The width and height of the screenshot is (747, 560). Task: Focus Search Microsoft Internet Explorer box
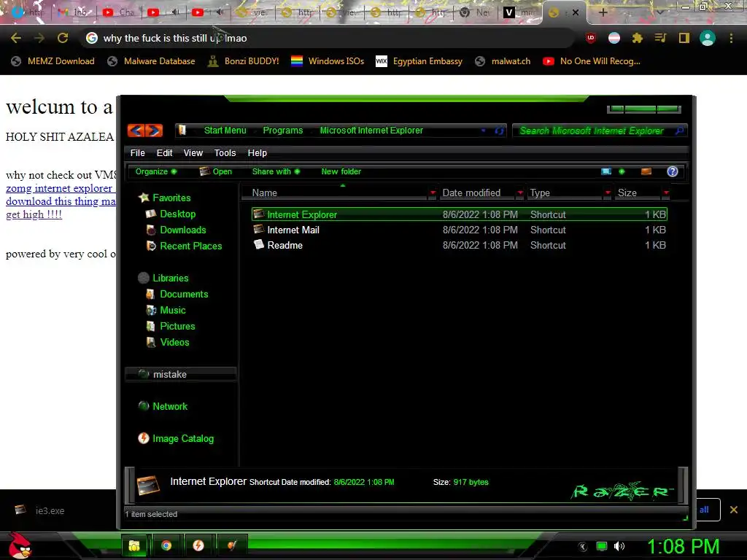(x=600, y=131)
